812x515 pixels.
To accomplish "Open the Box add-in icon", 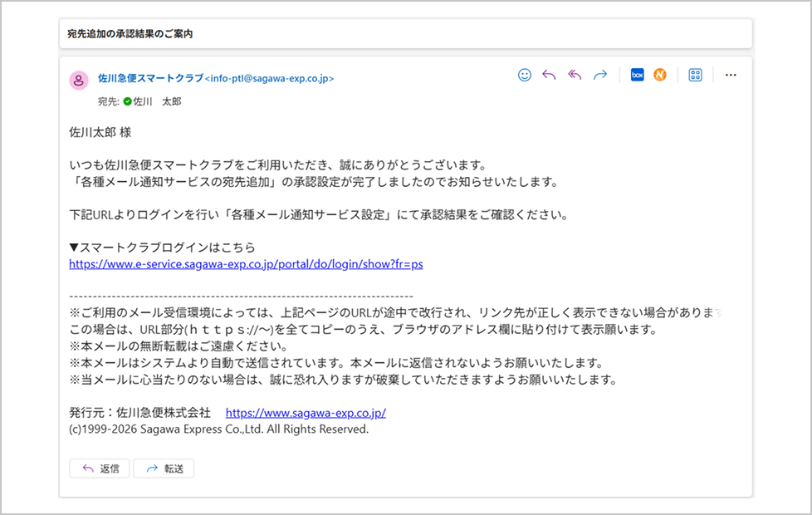I will pyautogui.click(x=637, y=75).
